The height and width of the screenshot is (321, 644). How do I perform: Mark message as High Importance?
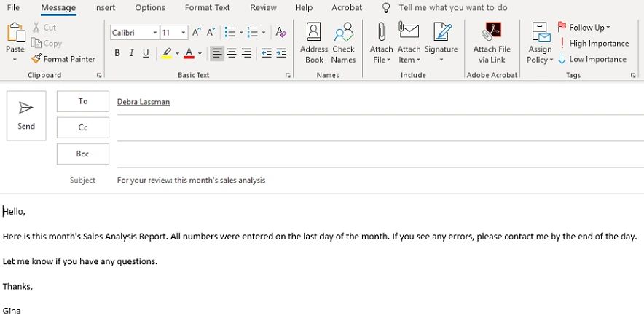(x=593, y=44)
